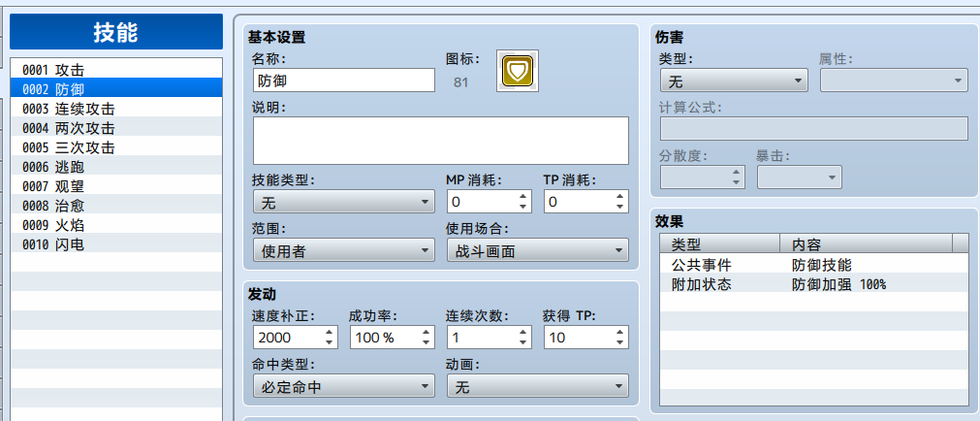Open the 命中类型 dropdown set to 必定命中
This screenshot has height=421, width=980.
[344, 387]
